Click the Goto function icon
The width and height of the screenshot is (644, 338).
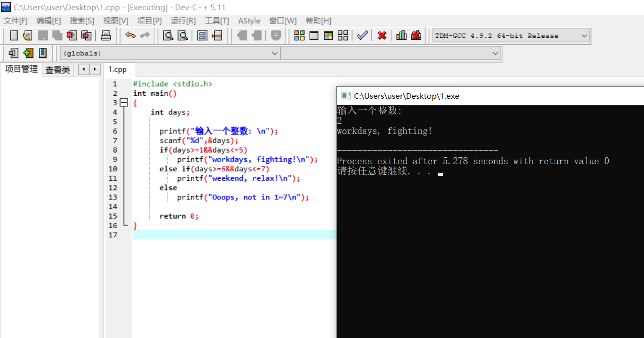(x=202, y=36)
